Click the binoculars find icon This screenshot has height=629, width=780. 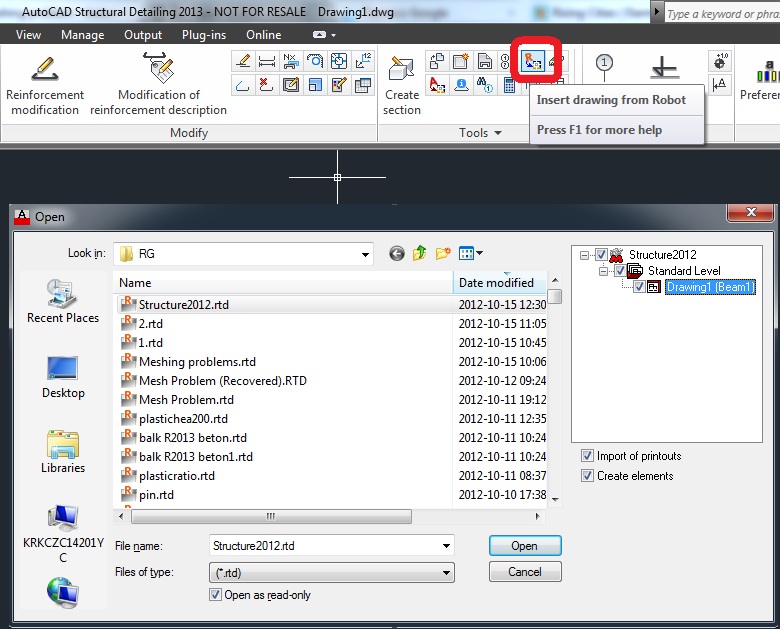[x=485, y=85]
